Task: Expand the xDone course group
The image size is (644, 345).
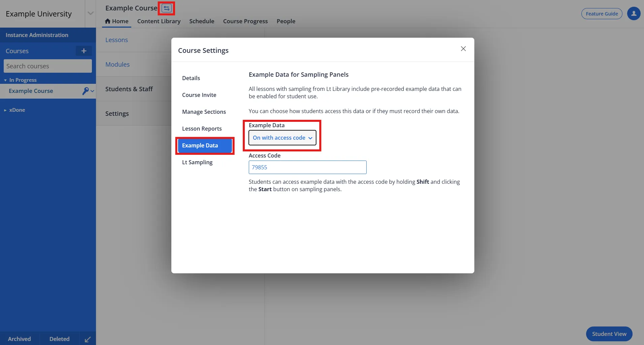Action: tap(5, 110)
